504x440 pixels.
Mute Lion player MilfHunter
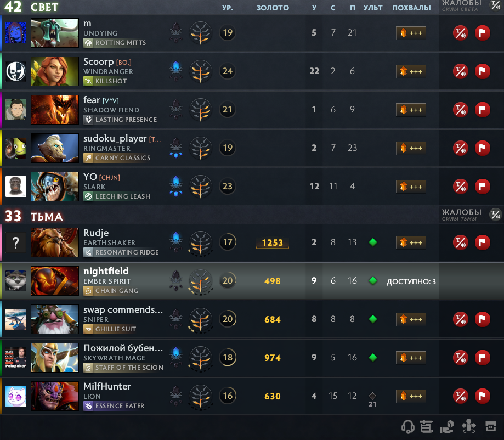click(460, 396)
